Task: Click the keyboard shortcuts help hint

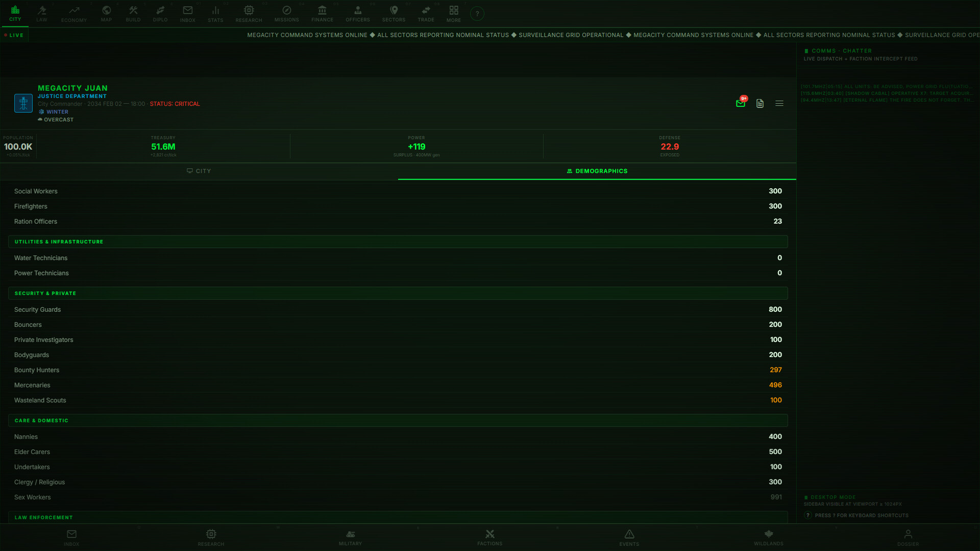Action: coord(856,515)
